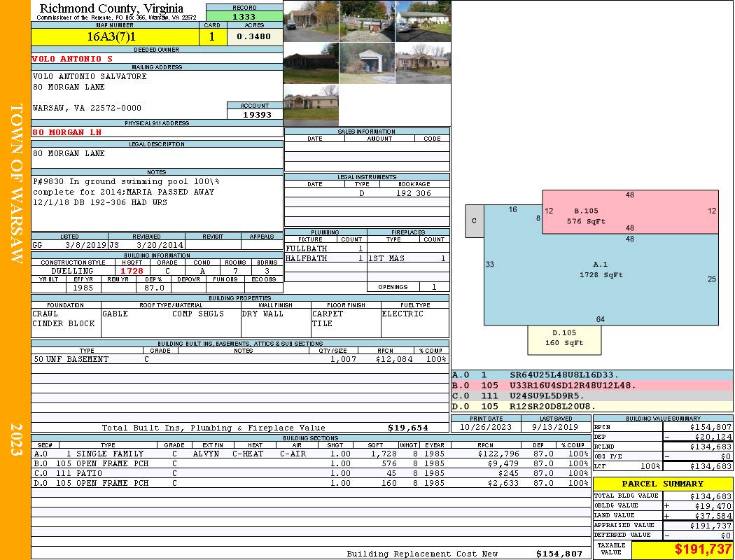Click the WARSAW, VA 22572-0000 mailing line
Image resolution: width=735 pixels, height=560 pixels.
(x=87, y=108)
